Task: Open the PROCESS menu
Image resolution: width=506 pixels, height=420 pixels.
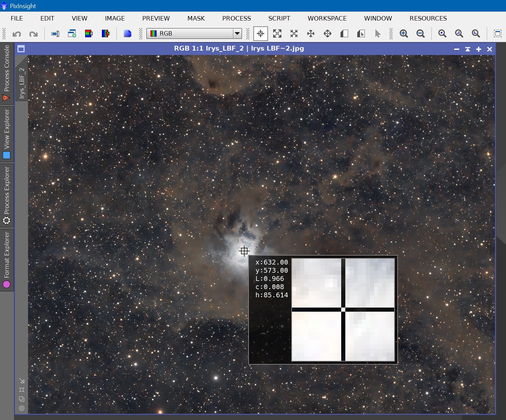Action: coord(237,18)
